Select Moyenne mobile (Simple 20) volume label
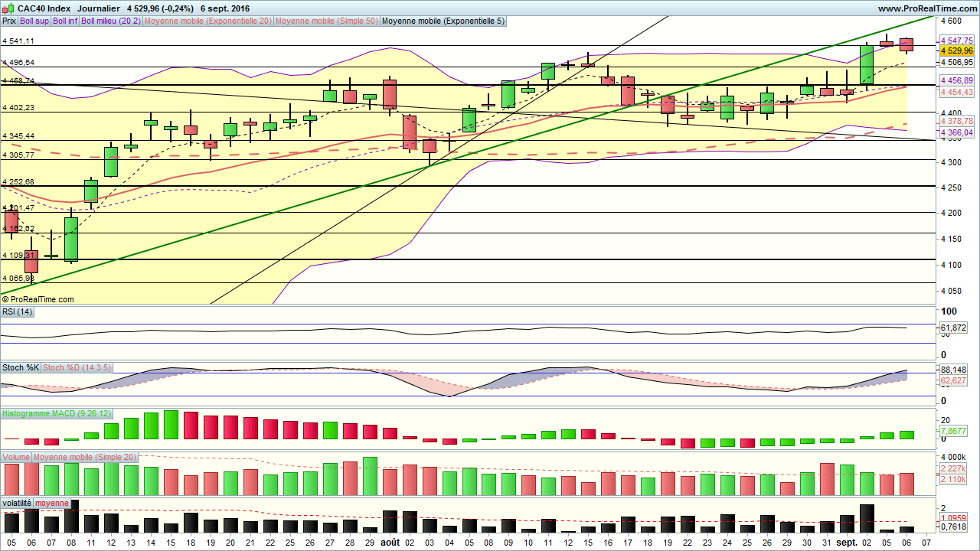Viewport: 980px width, 551px height. (x=83, y=458)
